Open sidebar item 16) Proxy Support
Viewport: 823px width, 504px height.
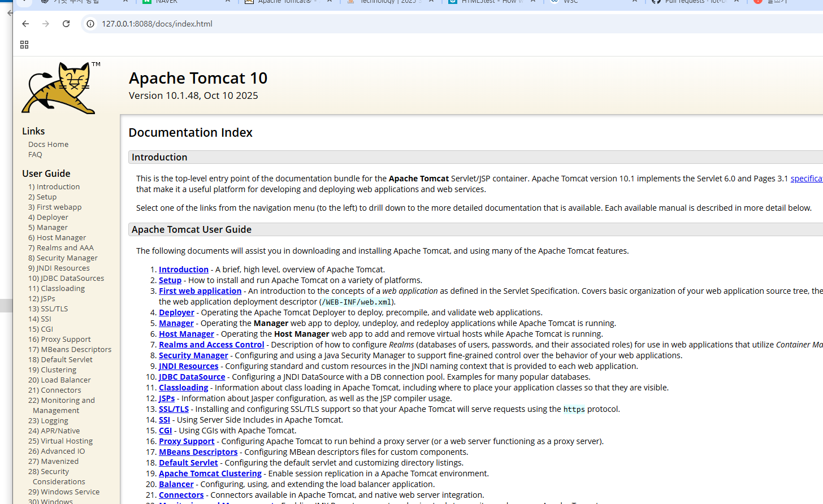click(x=59, y=340)
